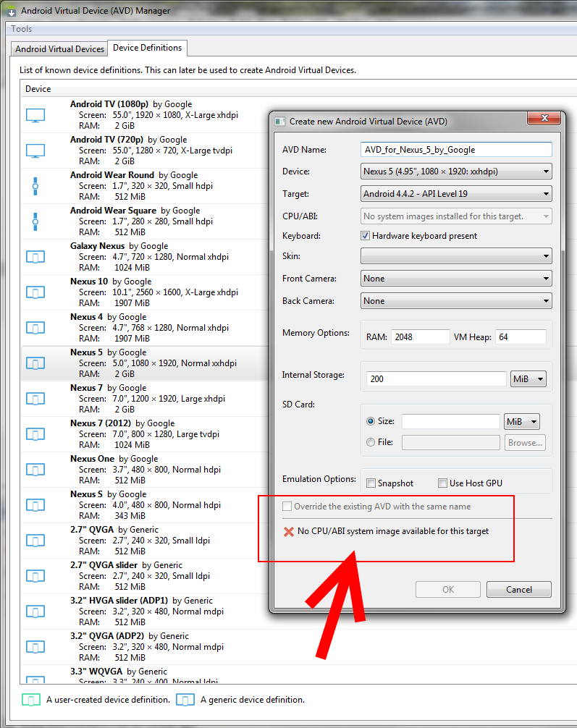Click the AVD Name input field
The image size is (577, 728).
click(456, 150)
